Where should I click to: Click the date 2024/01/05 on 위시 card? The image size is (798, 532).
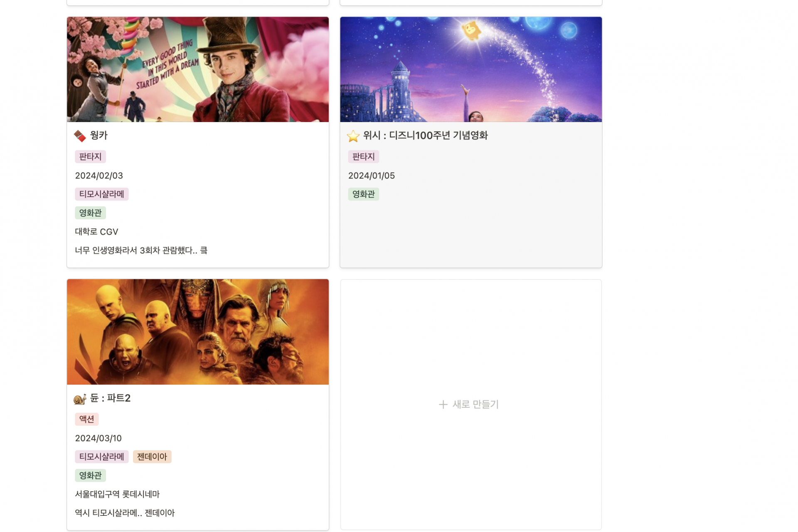coord(372,176)
